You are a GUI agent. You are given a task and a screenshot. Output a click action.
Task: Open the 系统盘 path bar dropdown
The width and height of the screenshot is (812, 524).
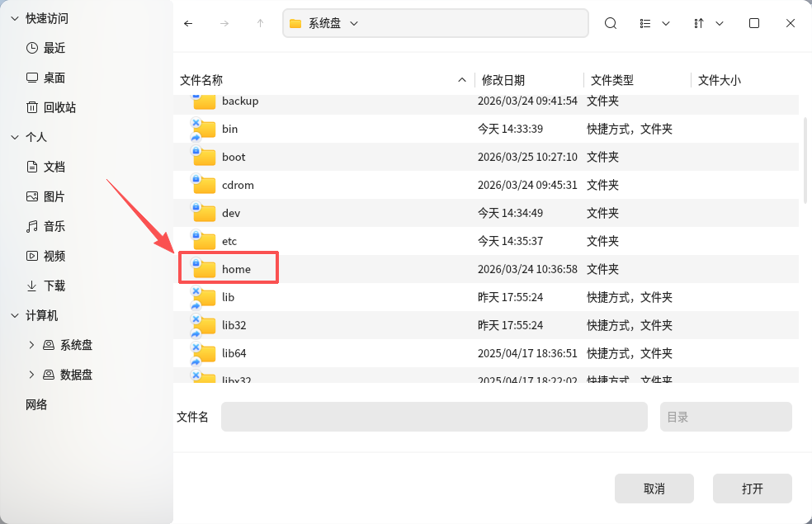pyautogui.click(x=354, y=23)
